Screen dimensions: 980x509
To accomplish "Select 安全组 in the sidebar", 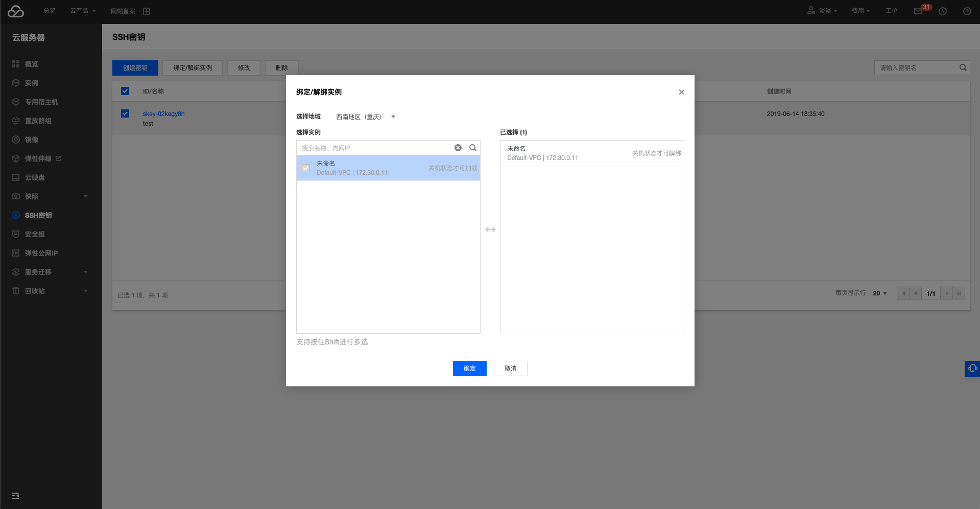I will pyautogui.click(x=35, y=234).
